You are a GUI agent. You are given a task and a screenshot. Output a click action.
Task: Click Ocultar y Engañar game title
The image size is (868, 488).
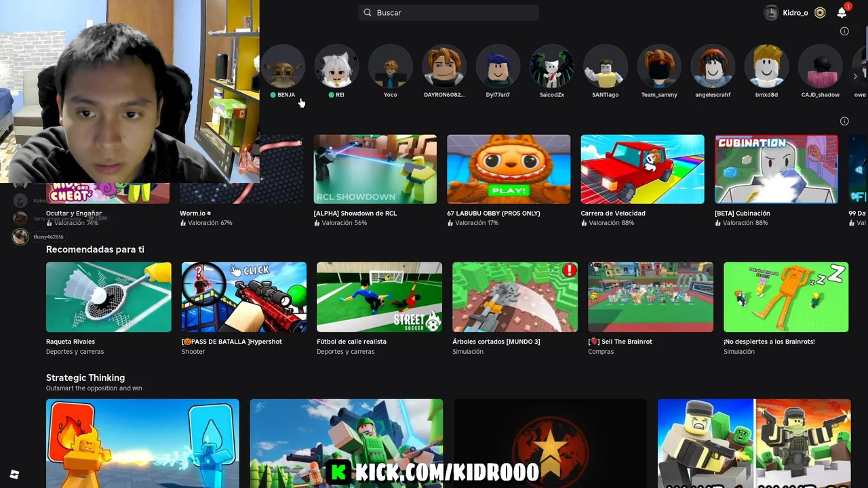[73, 213]
